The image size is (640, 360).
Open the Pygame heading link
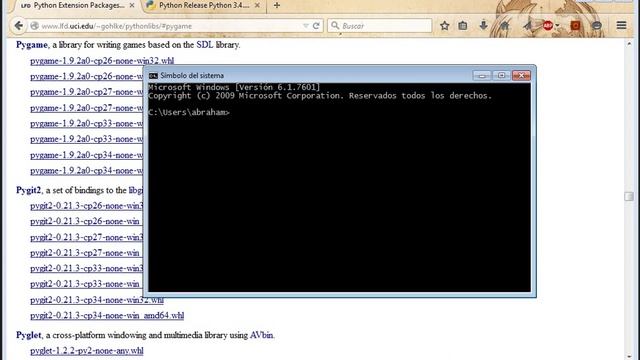(x=32, y=45)
